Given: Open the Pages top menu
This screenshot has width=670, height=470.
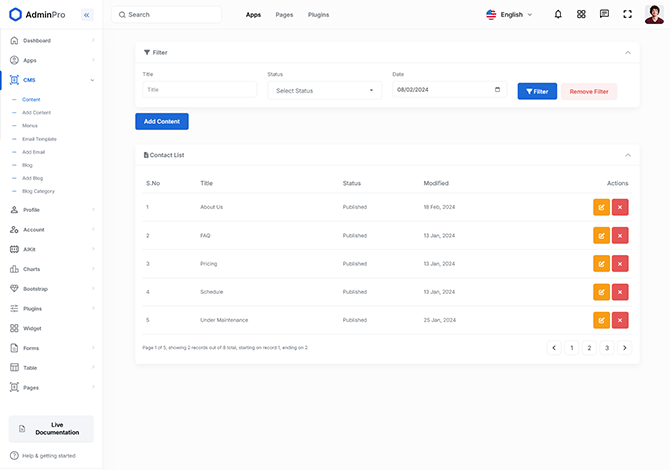Looking at the screenshot, I should click(284, 15).
